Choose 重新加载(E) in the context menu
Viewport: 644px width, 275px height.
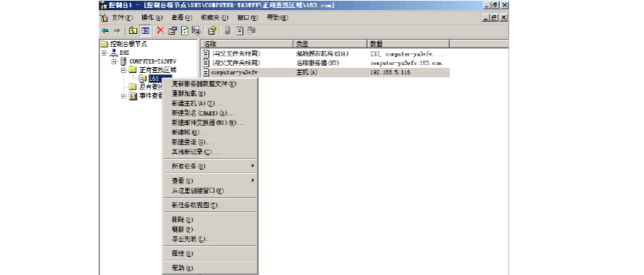[x=211, y=94]
